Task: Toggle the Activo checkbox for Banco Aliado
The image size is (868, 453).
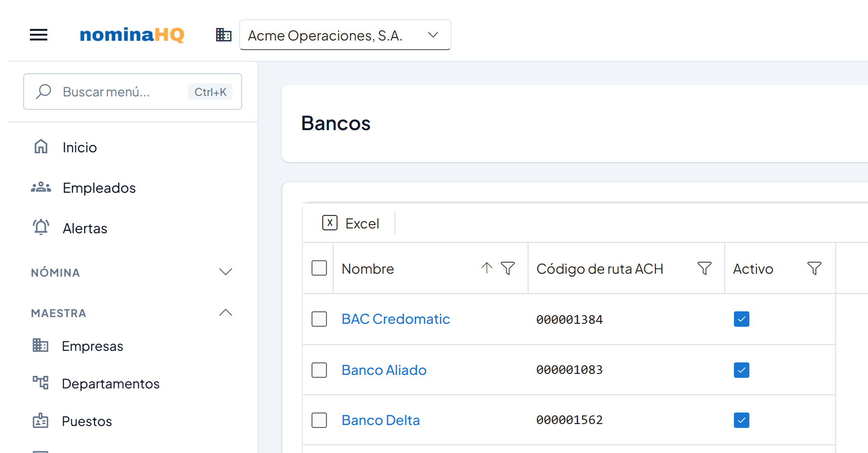Action: (x=742, y=370)
